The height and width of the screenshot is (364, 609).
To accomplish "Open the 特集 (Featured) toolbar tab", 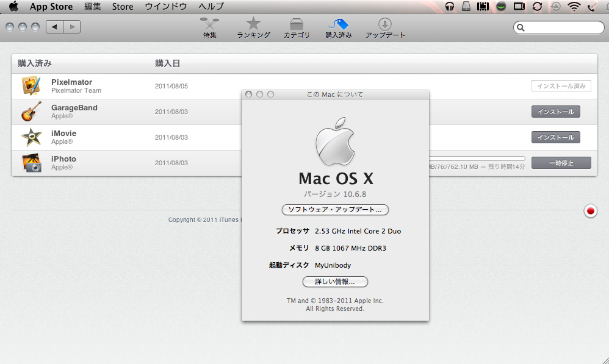I will [x=210, y=27].
